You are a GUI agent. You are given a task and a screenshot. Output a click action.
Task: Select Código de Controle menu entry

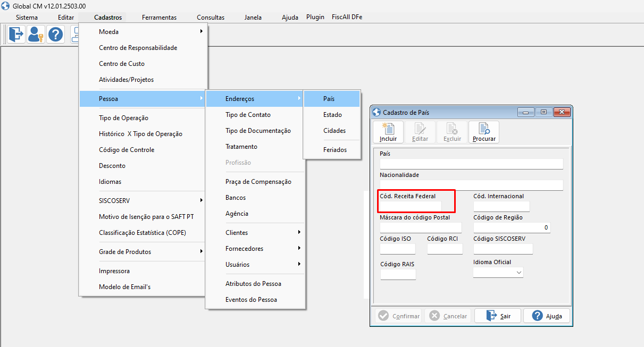(x=143, y=150)
